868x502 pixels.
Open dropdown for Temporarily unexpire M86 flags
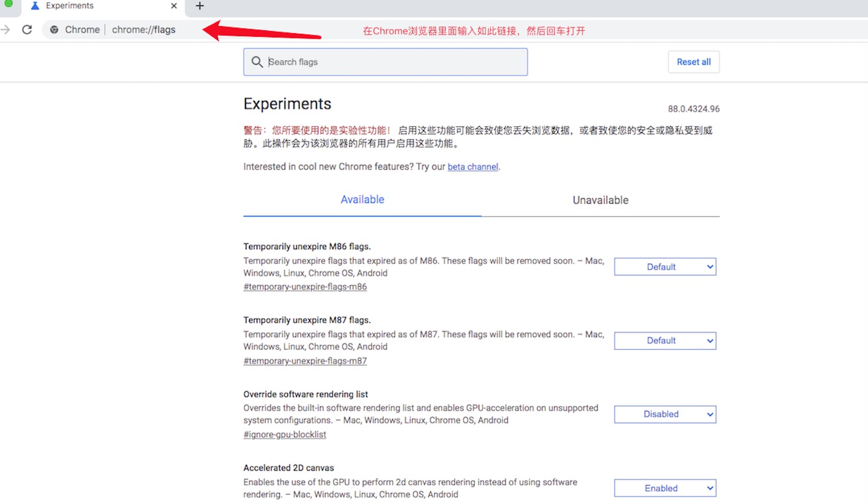pos(665,267)
